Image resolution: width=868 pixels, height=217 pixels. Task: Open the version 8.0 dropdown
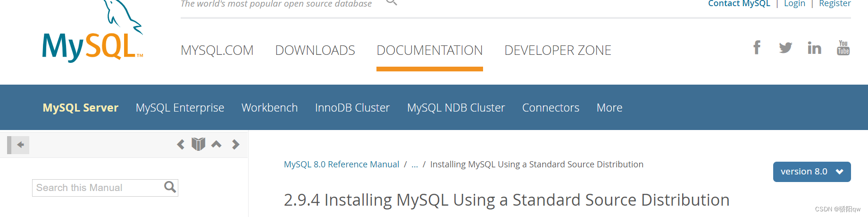click(812, 172)
